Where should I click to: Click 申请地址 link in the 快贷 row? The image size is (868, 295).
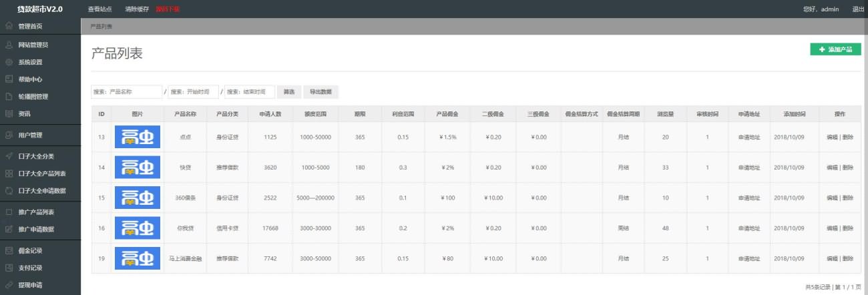pyautogui.click(x=749, y=168)
